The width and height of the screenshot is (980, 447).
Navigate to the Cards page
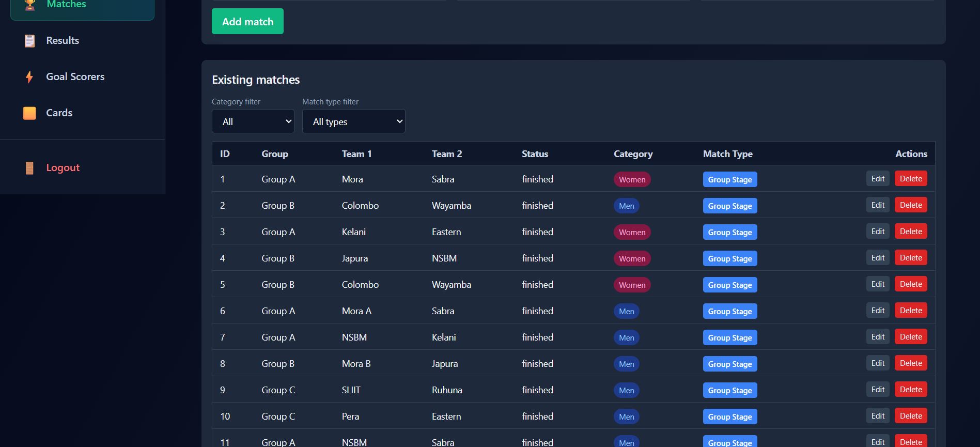(x=59, y=113)
